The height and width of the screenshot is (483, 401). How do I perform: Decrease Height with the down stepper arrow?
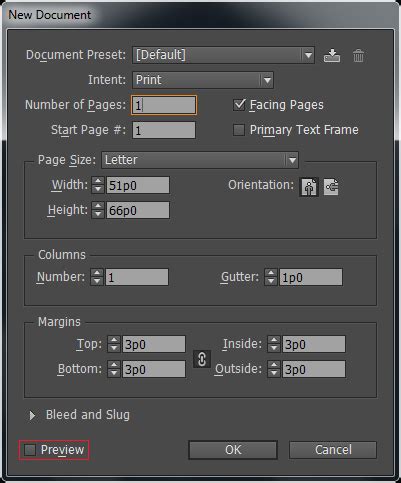(98, 214)
